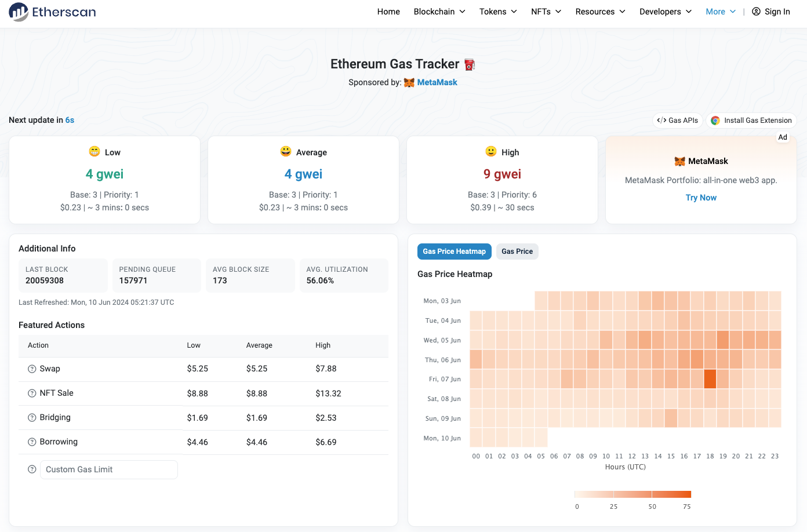This screenshot has height=532, width=807.
Task: Open the MetaMask sponsor link
Action: pos(437,82)
